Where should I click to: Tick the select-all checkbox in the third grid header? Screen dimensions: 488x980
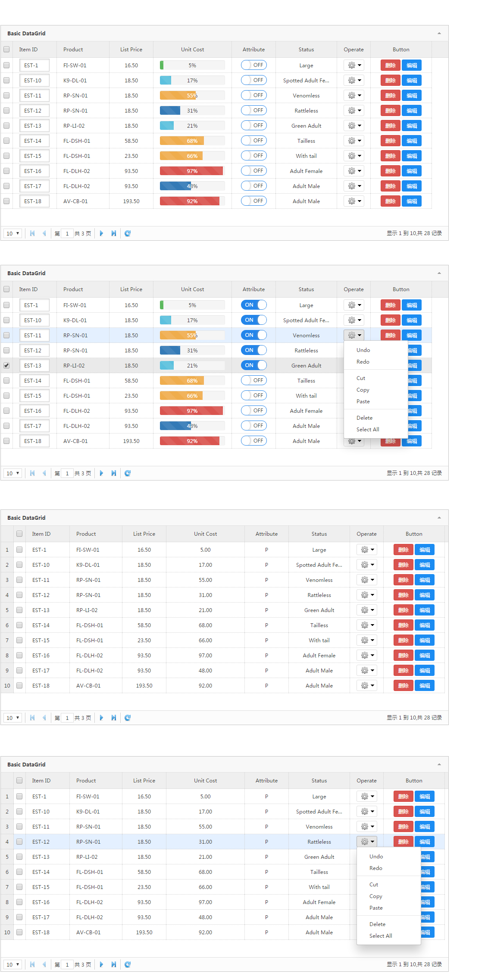[x=19, y=534]
